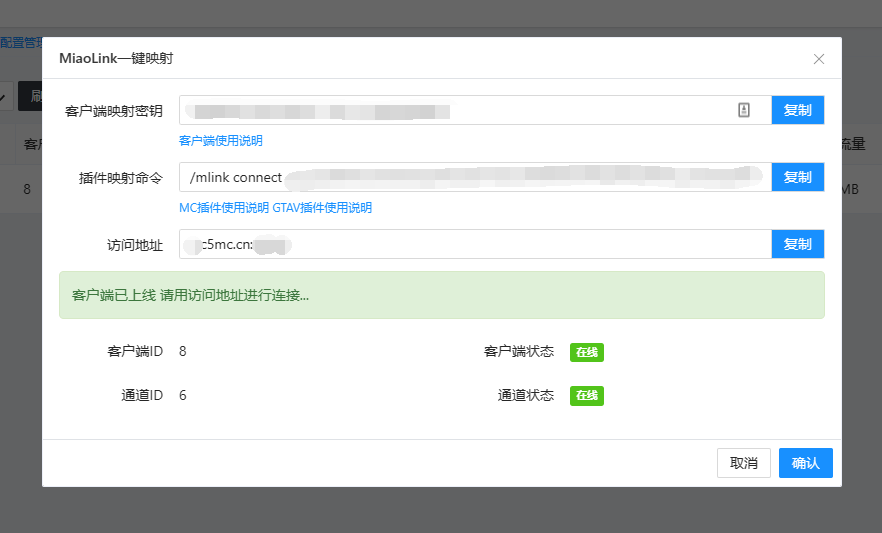
Task: Click the 插件映射命令 label
Action: tap(120, 178)
